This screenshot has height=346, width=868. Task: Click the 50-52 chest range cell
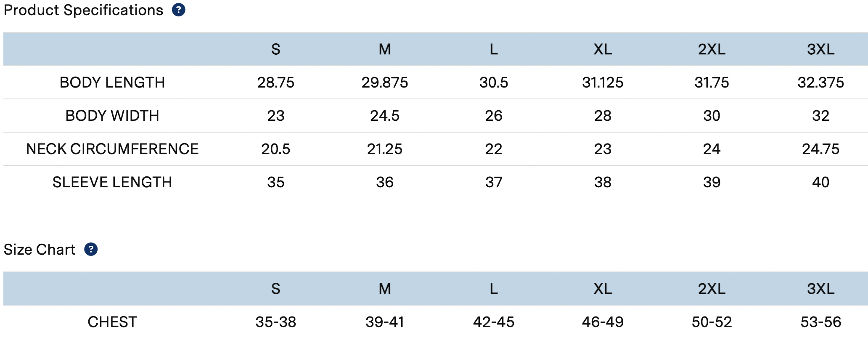coord(712,322)
